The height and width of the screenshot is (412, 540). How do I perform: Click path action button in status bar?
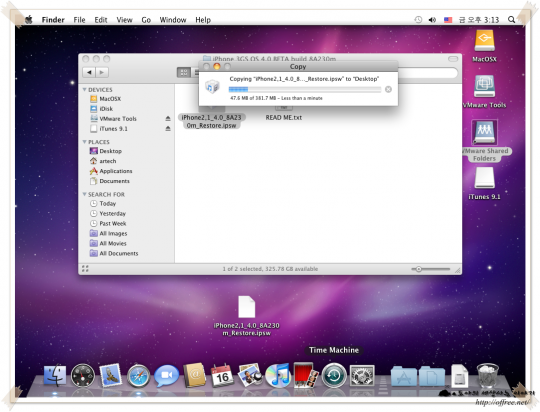[x=85, y=269]
